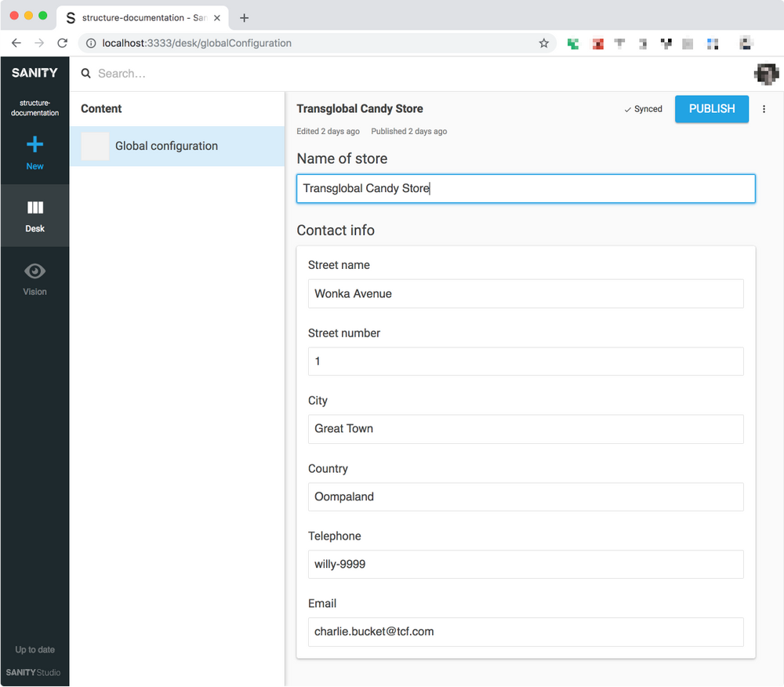Open the three-dot document actions menu
This screenshot has width=784, height=687.
coord(764,109)
